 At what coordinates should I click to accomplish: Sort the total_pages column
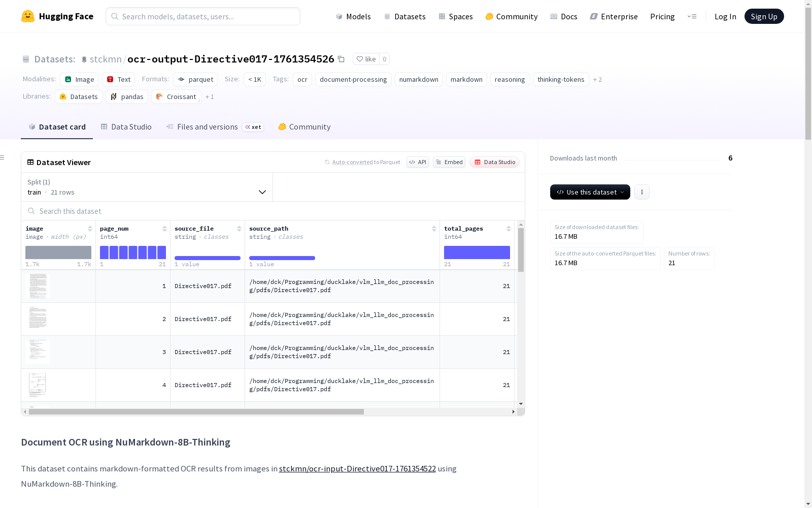point(509,229)
